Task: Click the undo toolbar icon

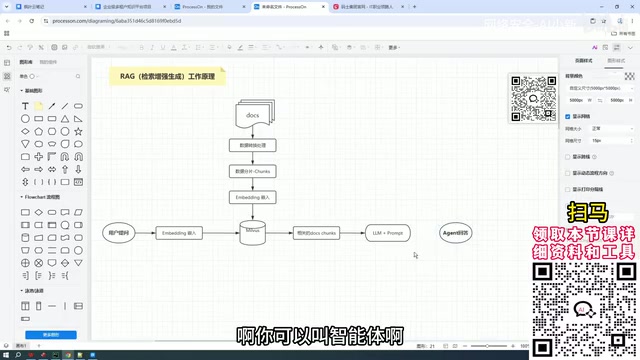Action: point(9,47)
